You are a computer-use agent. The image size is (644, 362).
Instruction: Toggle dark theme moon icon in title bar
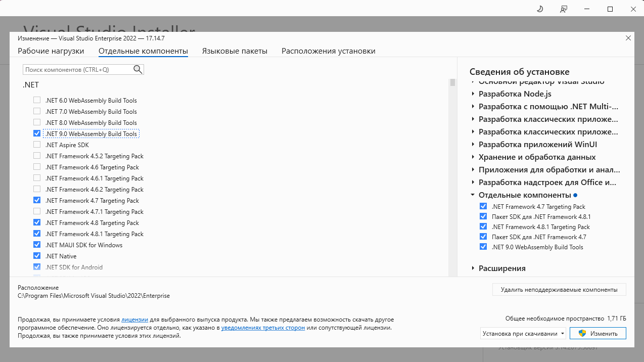[x=540, y=9]
